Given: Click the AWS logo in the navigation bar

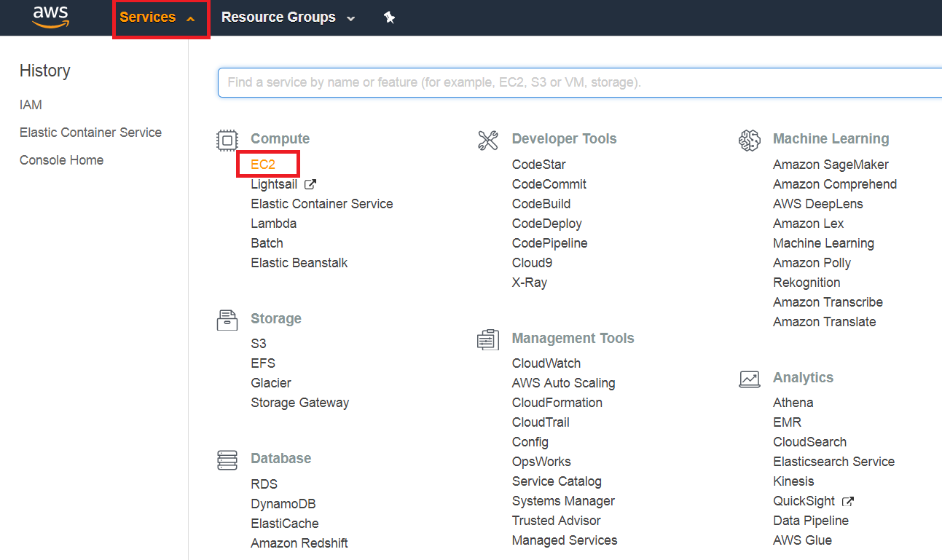Looking at the screenshot, I should tap(50, 17).
